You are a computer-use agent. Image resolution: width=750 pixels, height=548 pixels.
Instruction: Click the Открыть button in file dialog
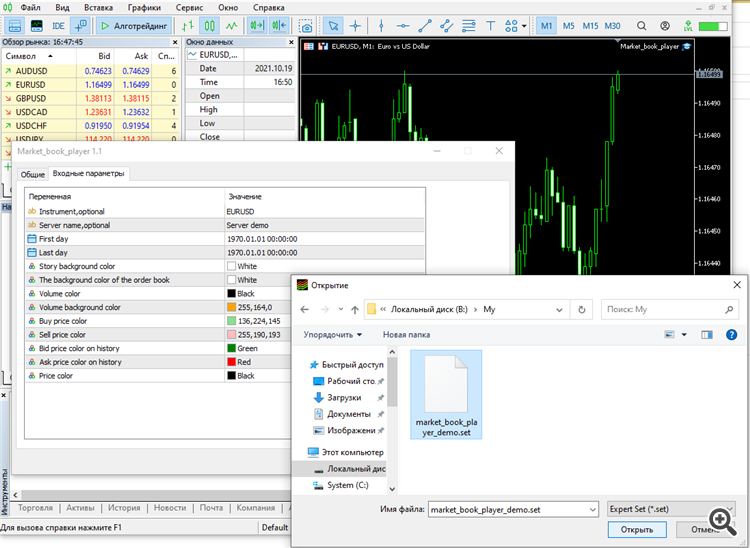[636, 529]
